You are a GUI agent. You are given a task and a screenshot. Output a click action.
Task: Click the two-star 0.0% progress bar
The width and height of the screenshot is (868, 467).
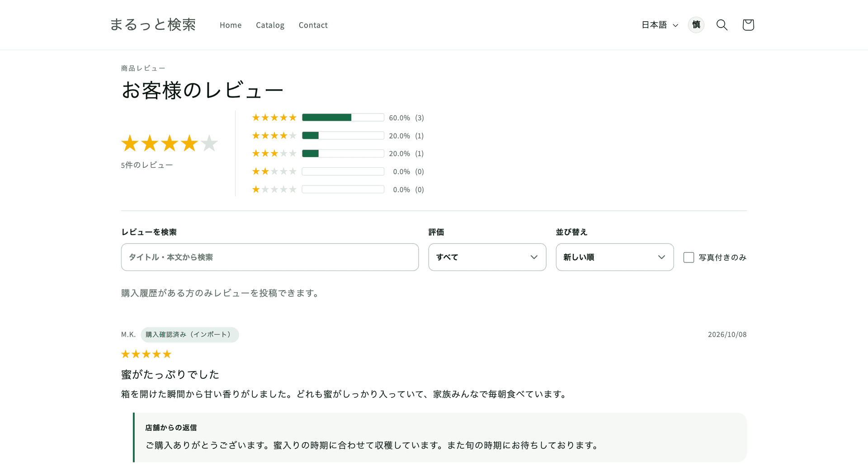point(343,172)
